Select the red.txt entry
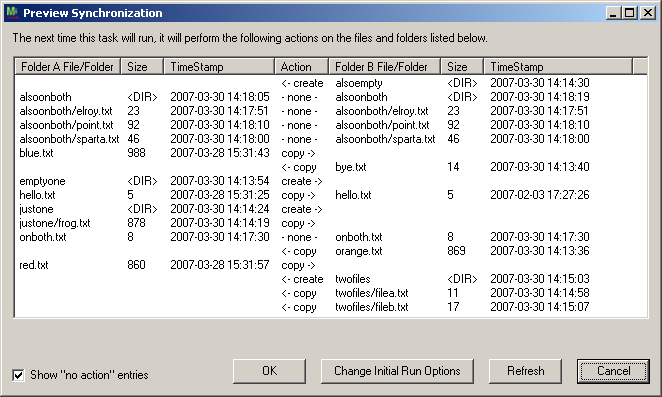The height and width of the screenshot is (397, 662). 34,265
